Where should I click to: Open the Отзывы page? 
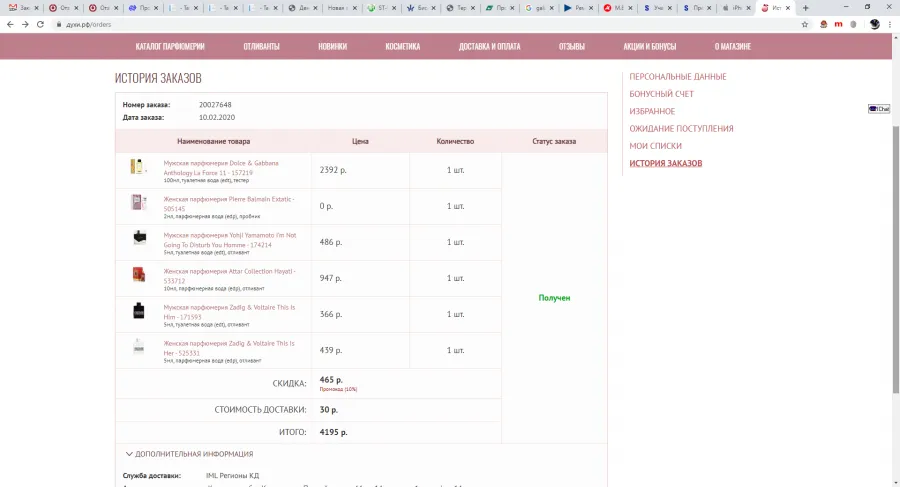[x=572, y=47]
